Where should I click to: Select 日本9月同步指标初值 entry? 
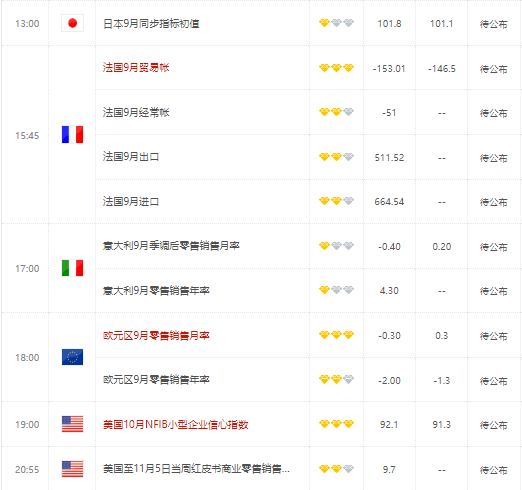[x=151, y=23]
